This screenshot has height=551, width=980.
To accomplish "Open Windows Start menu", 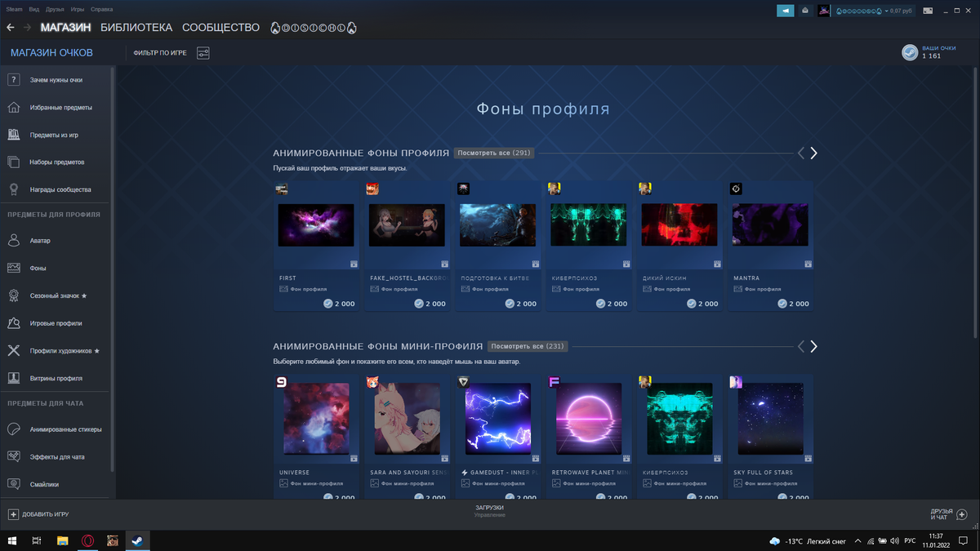I will click(x=12, y=540).
